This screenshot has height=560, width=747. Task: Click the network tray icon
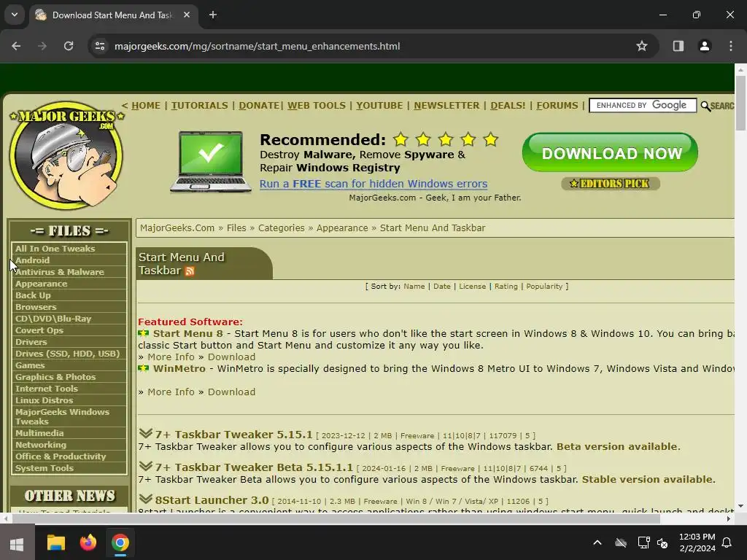point(643,542)
